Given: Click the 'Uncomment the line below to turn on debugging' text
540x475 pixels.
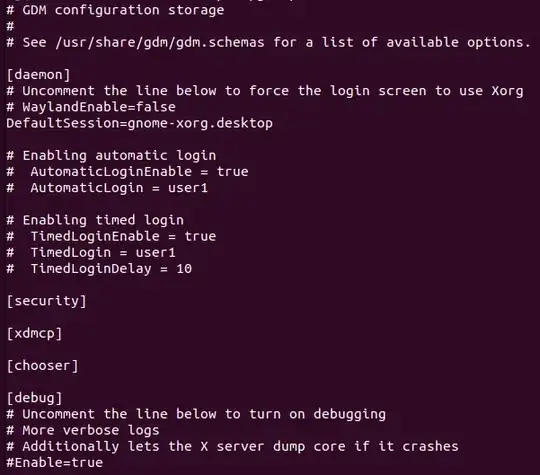Looking at the screenshot, I should [x=204, y=414].
